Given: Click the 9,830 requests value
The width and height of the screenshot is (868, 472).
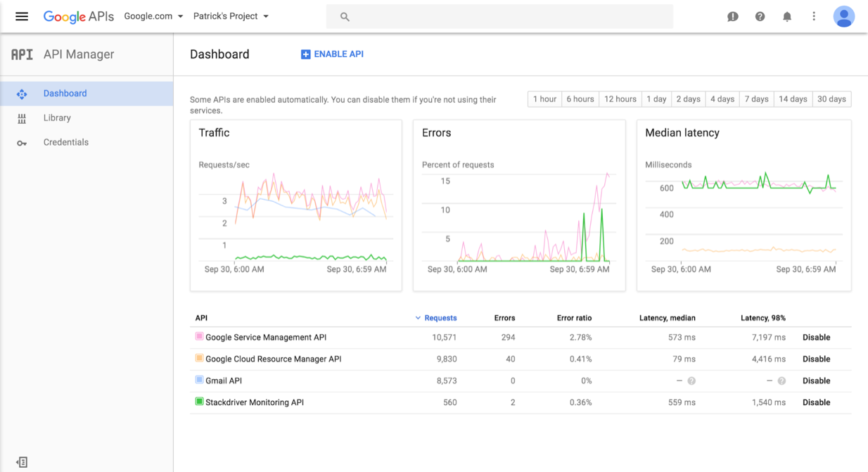Looking at the screenshot, I should [x=447, y=359].
